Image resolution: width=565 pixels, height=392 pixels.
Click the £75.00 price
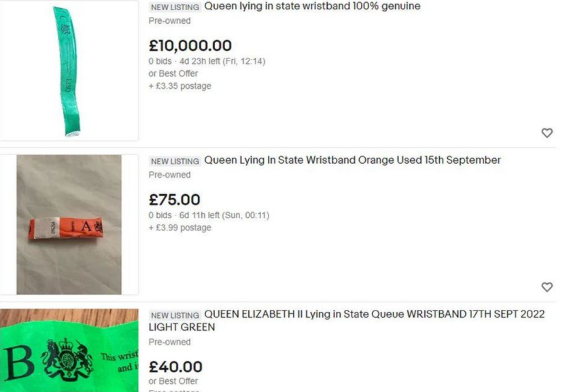point(175,200)
